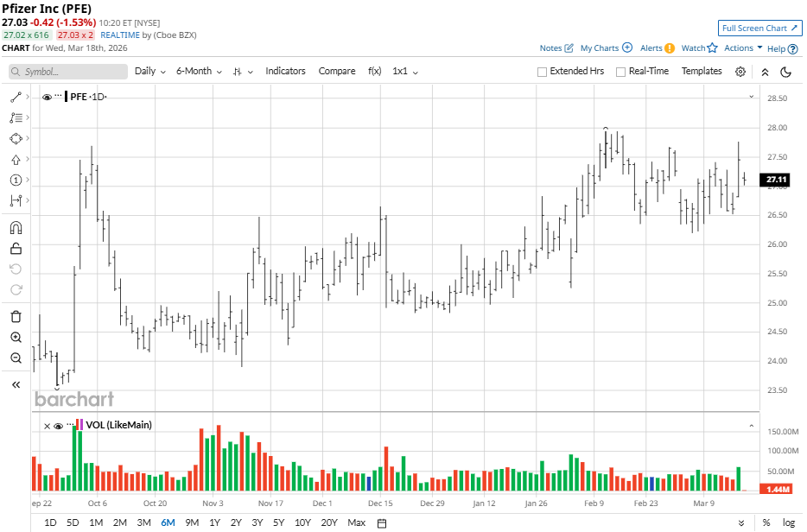Expand the trend line tool submenu arrow
The width and height of the screenshot is (807, 532).
tap(28, 97)
